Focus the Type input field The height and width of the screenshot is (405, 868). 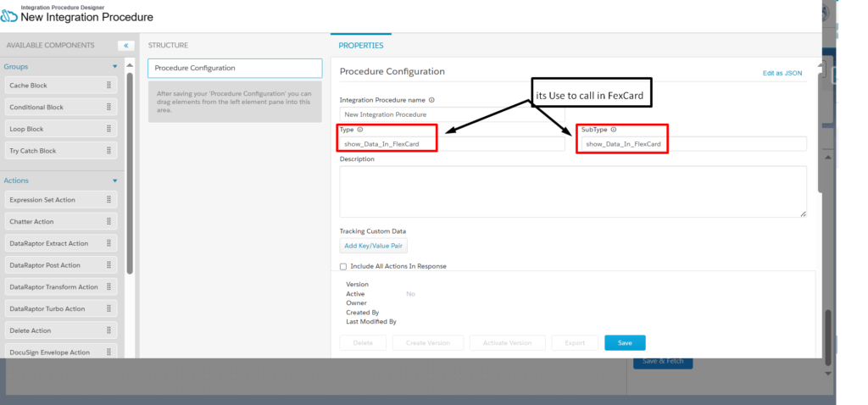(x=453, y=144)
